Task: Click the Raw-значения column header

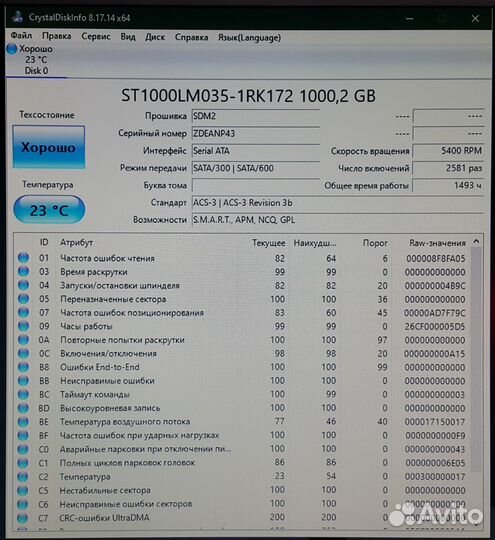Action: click(437, 243)
